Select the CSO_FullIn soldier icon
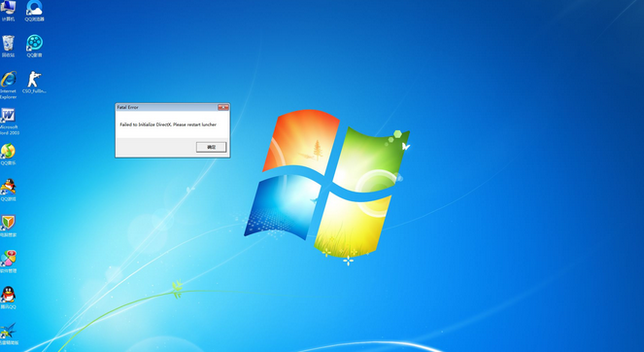This screenshot has height=352, width=644. coord(34,79)
